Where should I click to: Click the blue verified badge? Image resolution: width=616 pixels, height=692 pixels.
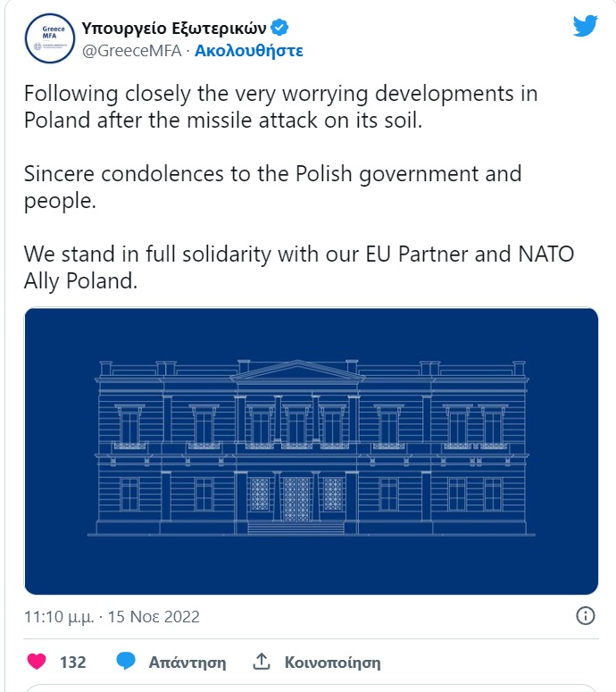pos(279,28)
